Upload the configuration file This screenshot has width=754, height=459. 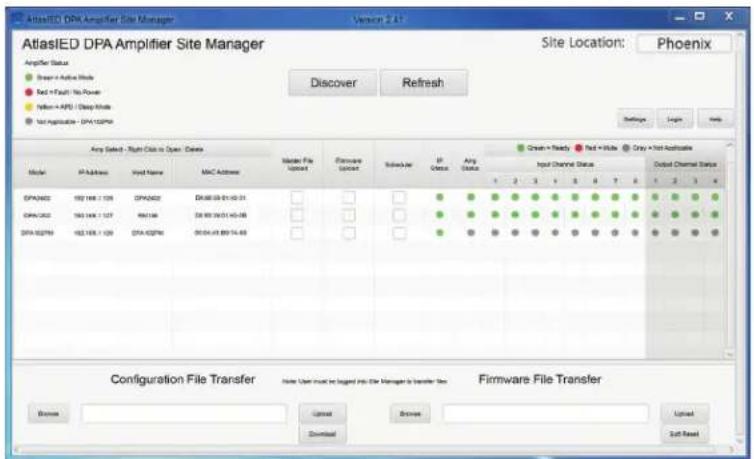[x=322, y=413]
